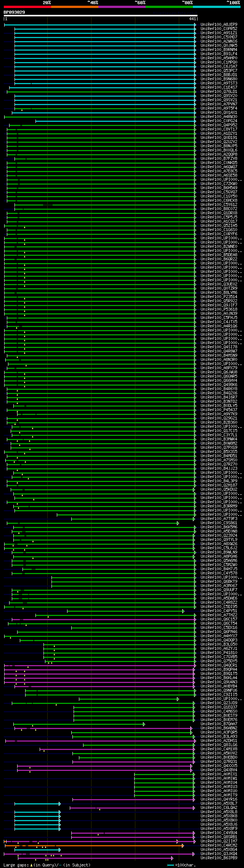Click label UniRef100_Q29G21

click(x=219, y=418)
